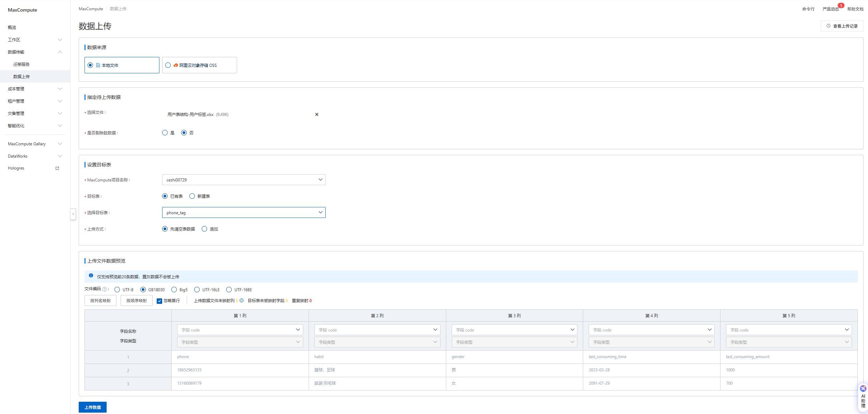Screen dimensions: 868x414
Task: Select 已有表 existing table option
Action: pyautogui.click(x=165, y=196)
